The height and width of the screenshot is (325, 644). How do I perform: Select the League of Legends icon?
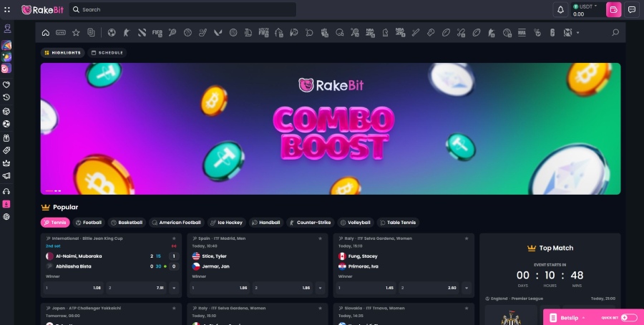248,32
